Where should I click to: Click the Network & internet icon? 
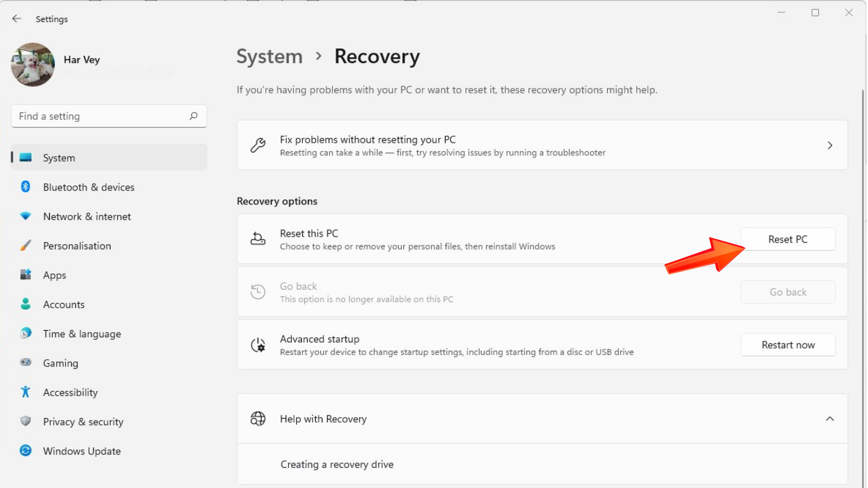(x=26, y=216)
